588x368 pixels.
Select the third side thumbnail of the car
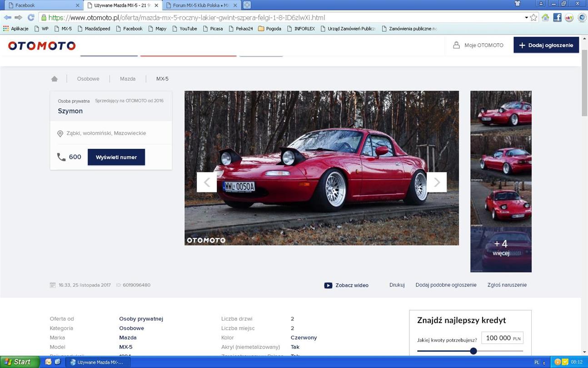[501, 204]
